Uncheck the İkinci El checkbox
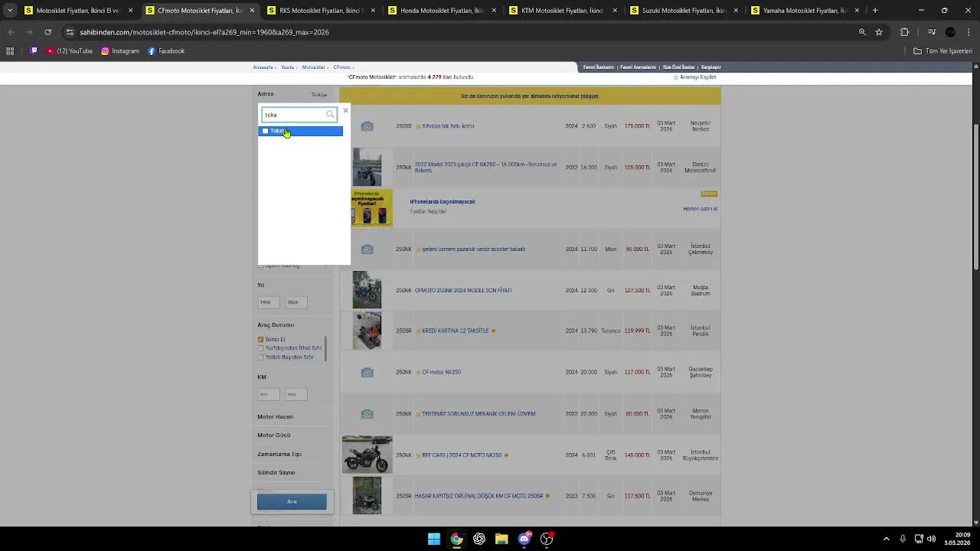980x551 pixels. pyautogui.click(x=260, y=340)
